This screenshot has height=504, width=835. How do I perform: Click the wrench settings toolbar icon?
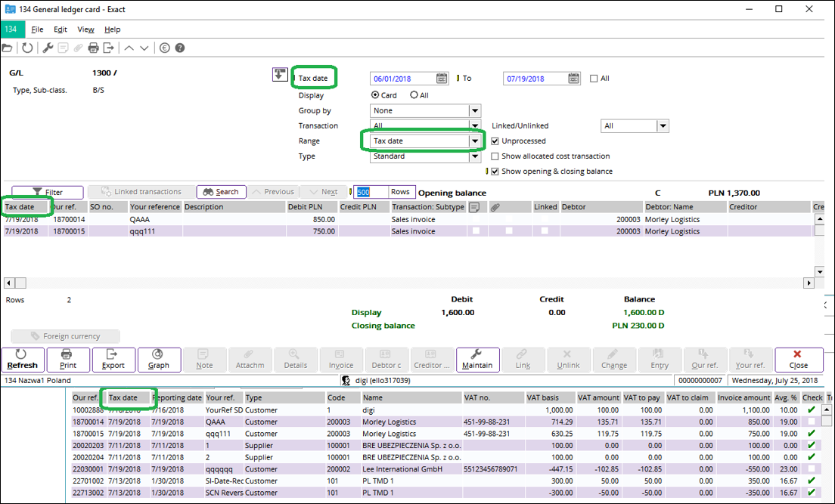(48, 48)
